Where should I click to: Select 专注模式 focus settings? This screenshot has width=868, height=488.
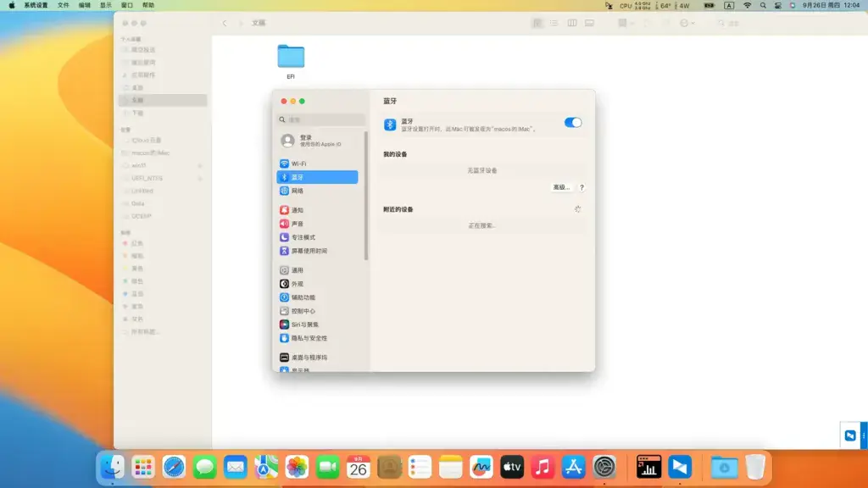pos(317,237)
